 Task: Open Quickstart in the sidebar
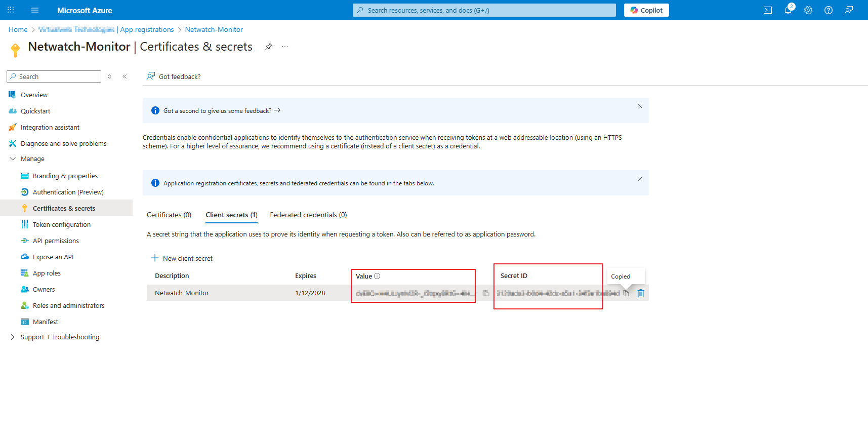coord(35,111)
